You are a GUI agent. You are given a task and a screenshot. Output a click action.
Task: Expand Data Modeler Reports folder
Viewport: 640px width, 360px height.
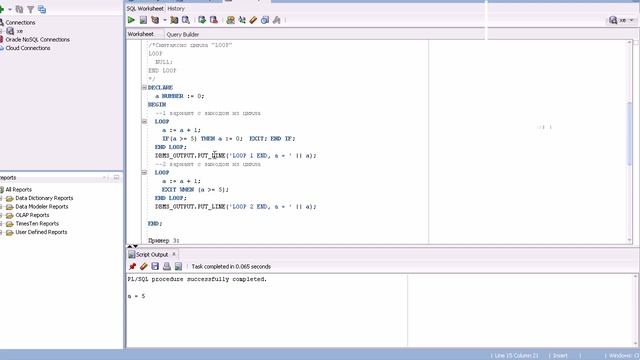point(1,207)
